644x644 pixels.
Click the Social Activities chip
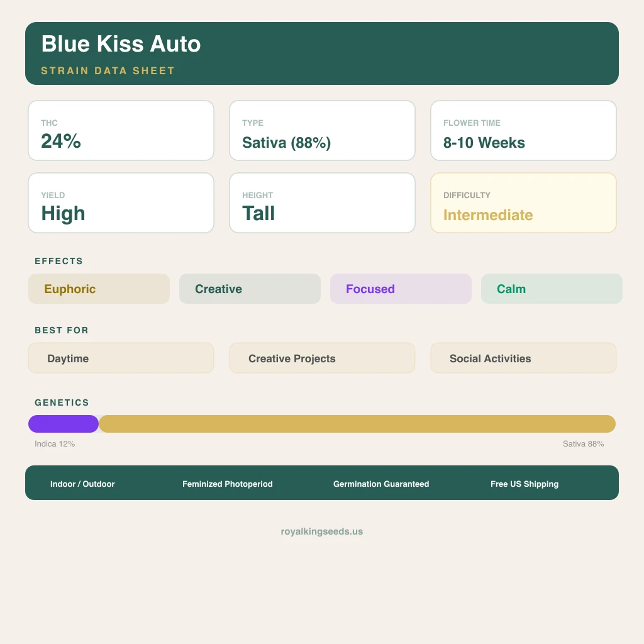pos(523,358)
